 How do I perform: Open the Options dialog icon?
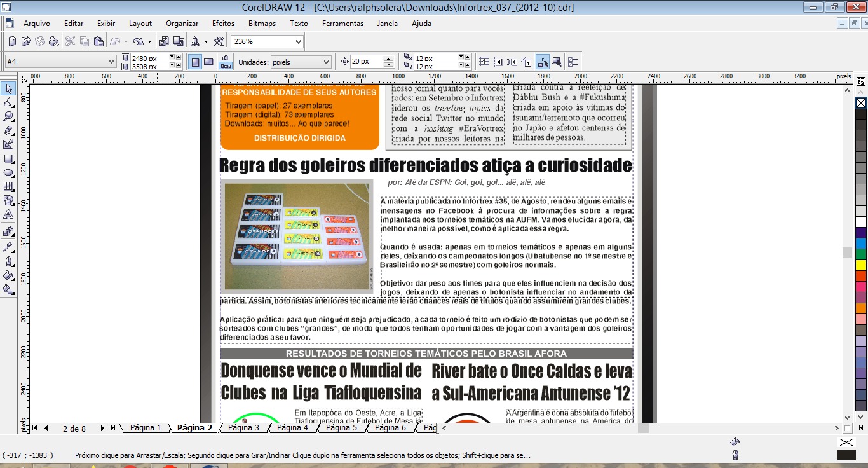click(573, 62)
